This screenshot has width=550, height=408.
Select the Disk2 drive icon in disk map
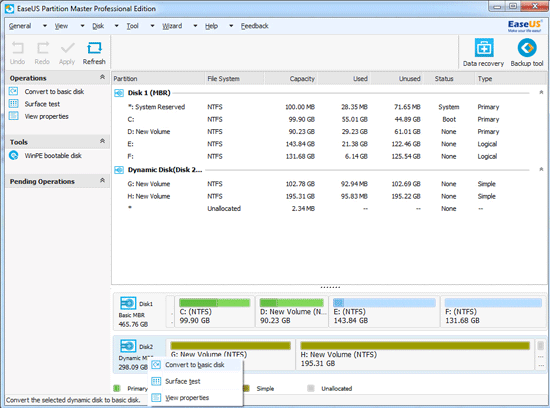[128, 346]
